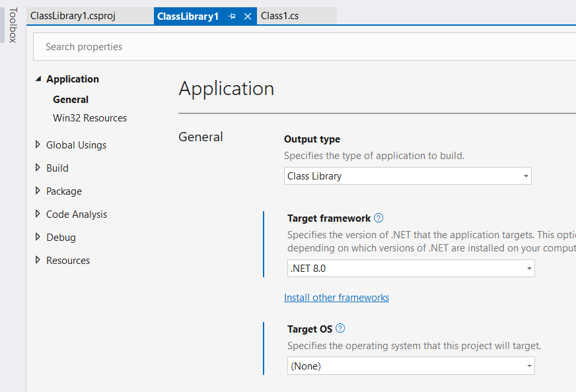Click the Target OS help icon

340,329
